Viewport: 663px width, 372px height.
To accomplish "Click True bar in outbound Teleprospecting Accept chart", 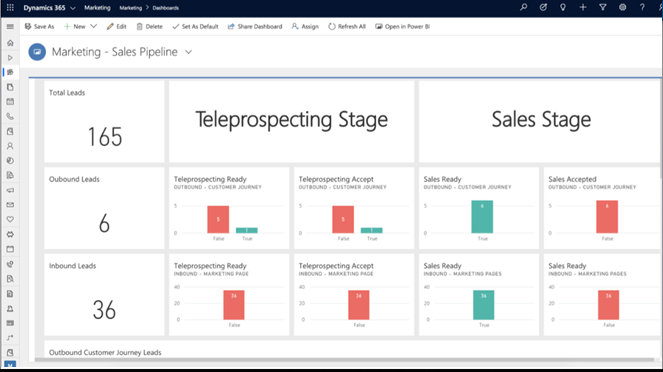I will (372, 230).
